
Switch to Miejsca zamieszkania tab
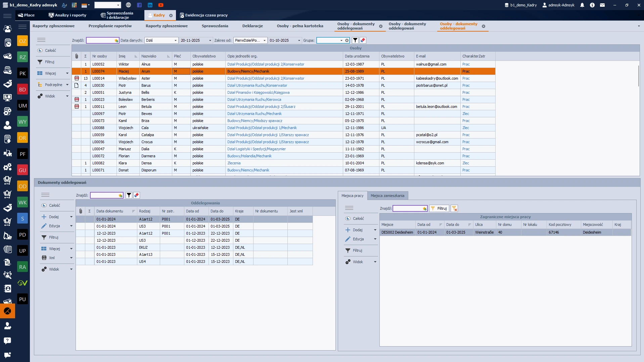387,196
